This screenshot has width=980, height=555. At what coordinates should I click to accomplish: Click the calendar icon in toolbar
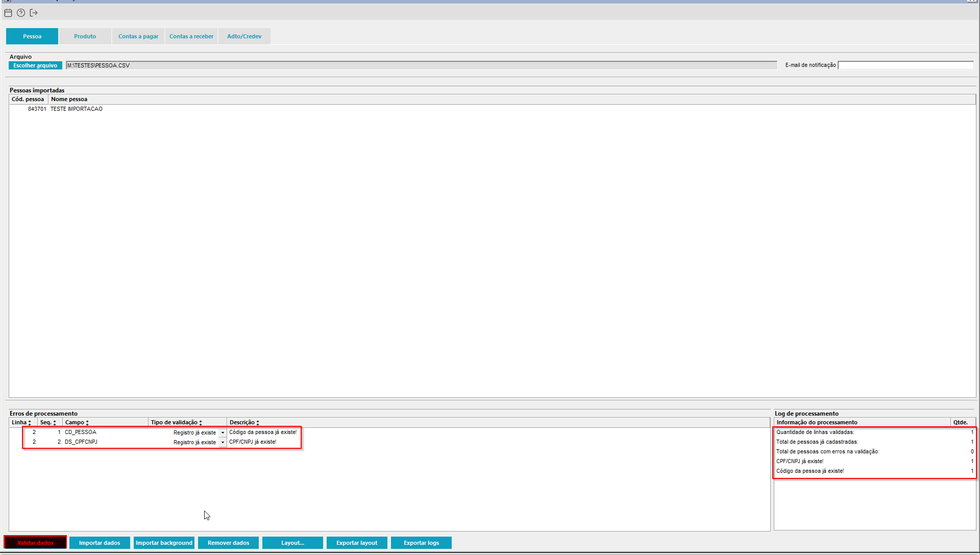click(x=8, y=13)
